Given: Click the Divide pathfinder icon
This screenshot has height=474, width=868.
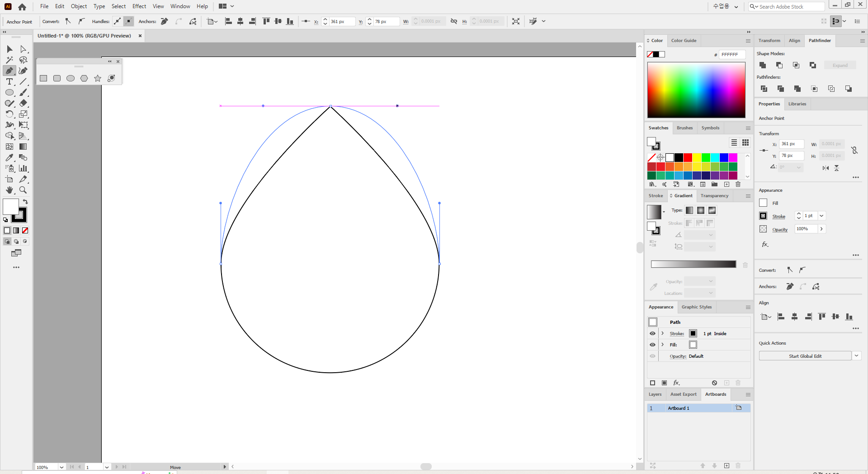Looking at the screenshot, I should [x=764, y=89].
